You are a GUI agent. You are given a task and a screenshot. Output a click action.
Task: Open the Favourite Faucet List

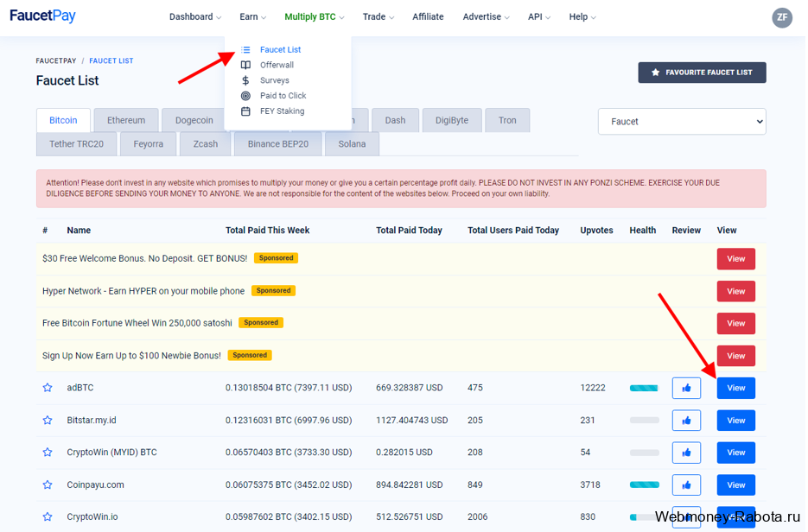point(702,72)
